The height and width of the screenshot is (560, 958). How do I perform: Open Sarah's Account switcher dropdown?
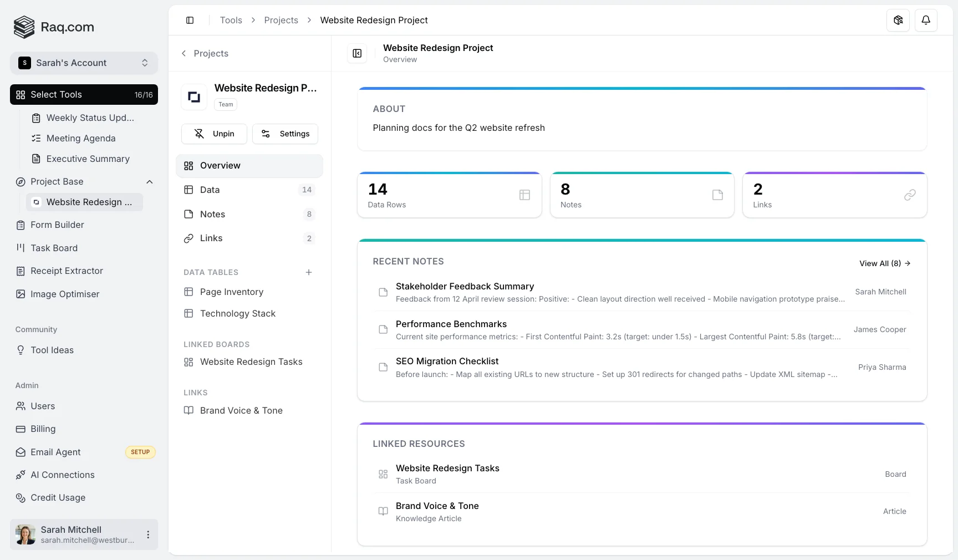[84, 63]
